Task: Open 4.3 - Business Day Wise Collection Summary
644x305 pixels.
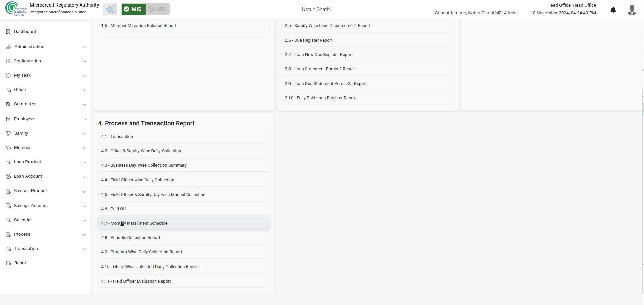Action: [184, 165]
